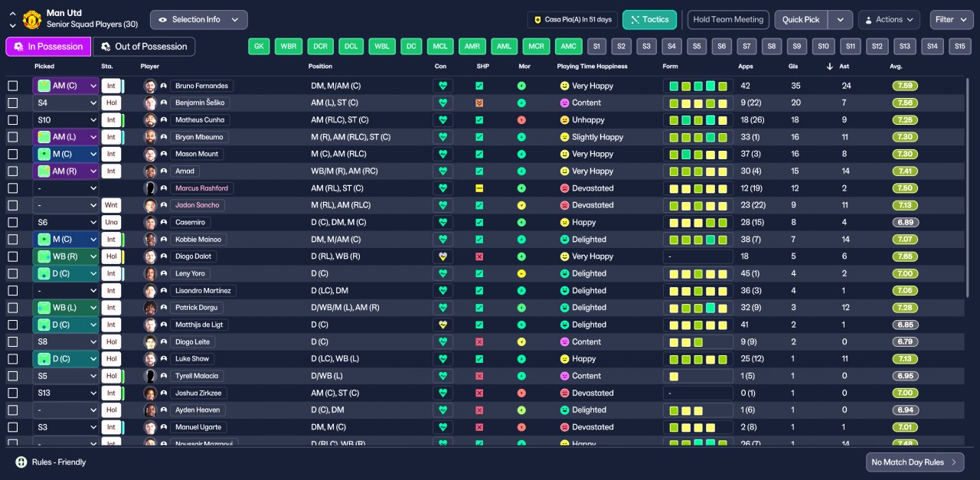Click Bruno Fernandes' Very Happy smiley icon
This screenshot has height=480, width=980.
tap(565, 86)
